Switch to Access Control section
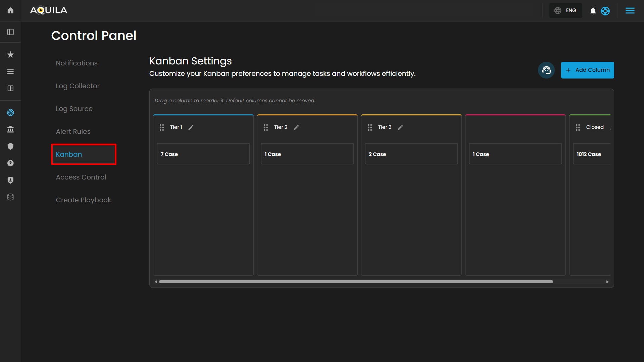The width and height of the screenshot is (644, 362). [x=81, y=177]
